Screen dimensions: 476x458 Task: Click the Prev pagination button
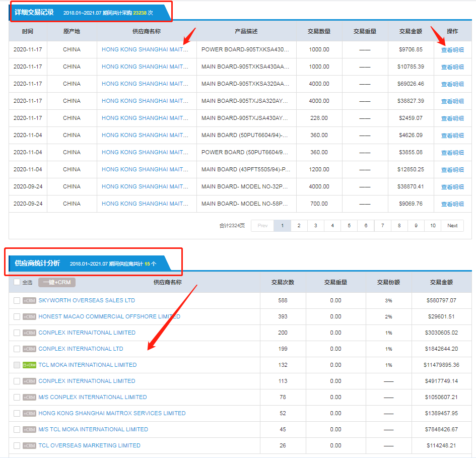coord(262,225)
